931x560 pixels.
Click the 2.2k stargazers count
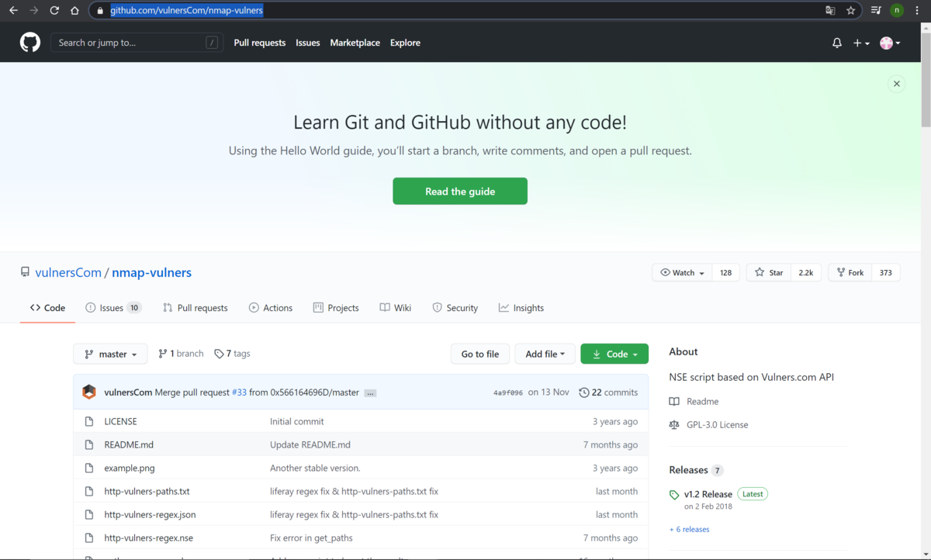pos(806,272)
